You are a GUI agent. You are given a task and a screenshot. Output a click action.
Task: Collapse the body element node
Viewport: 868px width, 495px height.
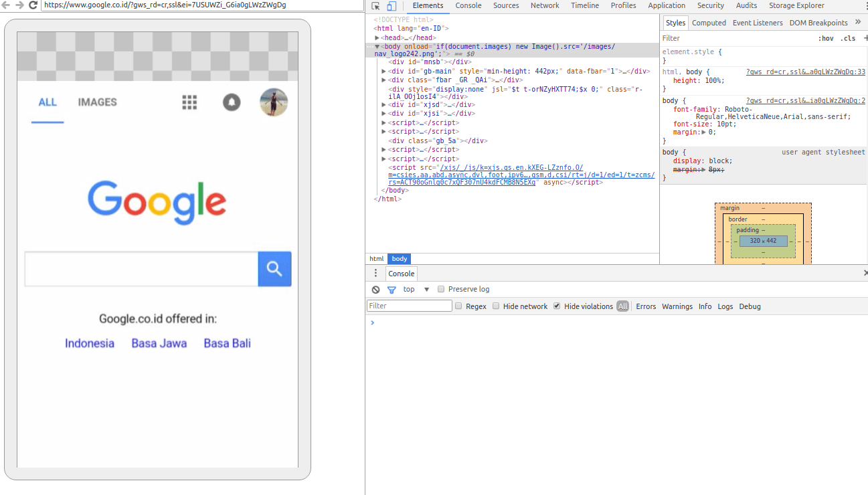pos(377,47)
